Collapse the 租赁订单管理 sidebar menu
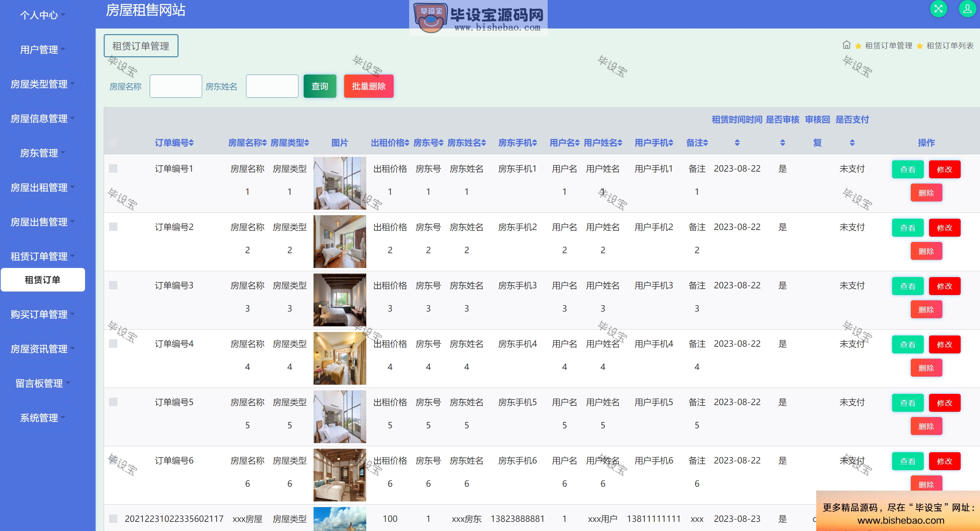Viewport: 980px width, 531px height. tap(42, 256)
